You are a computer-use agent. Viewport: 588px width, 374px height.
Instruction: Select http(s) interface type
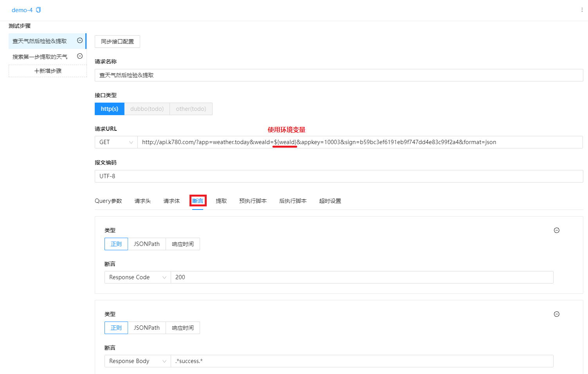tap(109, 109)
